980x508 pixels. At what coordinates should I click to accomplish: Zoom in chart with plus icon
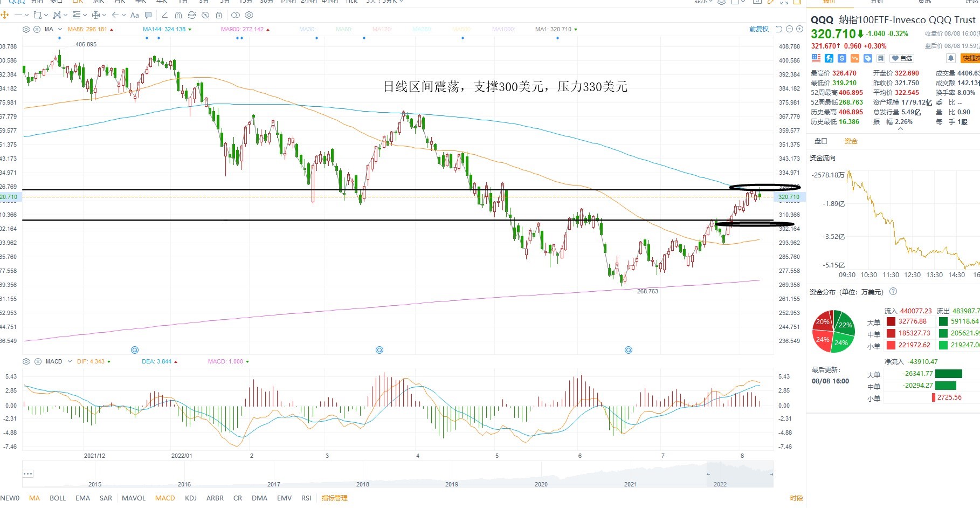800,29
